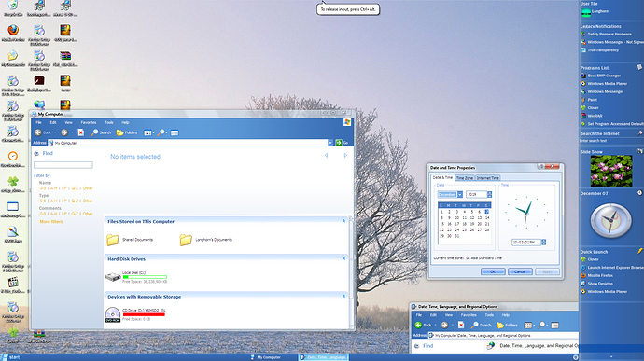Click the More filters link
Image resolution: width=644 pixels, height=361 pixels.
51,222
